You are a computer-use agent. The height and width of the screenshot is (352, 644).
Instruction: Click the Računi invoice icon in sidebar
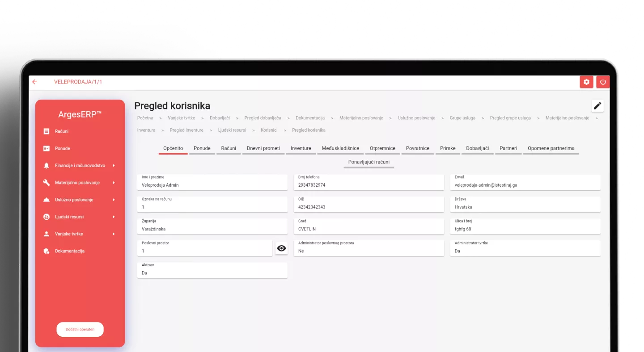pyautogui.click(x=47, y=131)
